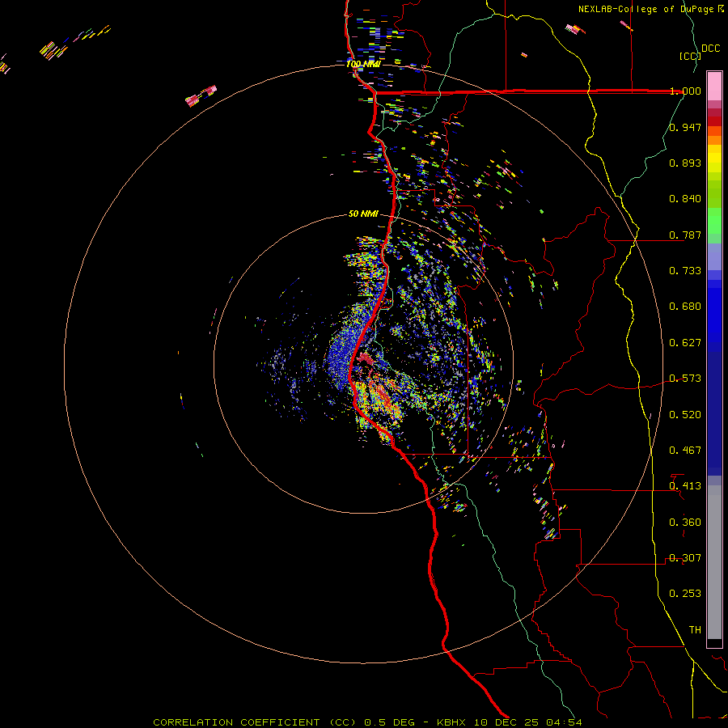Click the KBHX radar site identifier

pyautogui.click(x=453, y=722)
